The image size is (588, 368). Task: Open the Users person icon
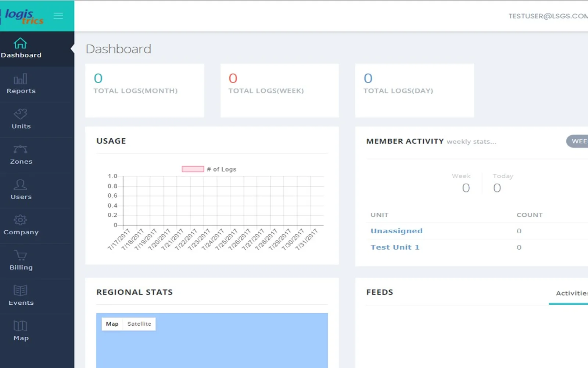[20, 185]
